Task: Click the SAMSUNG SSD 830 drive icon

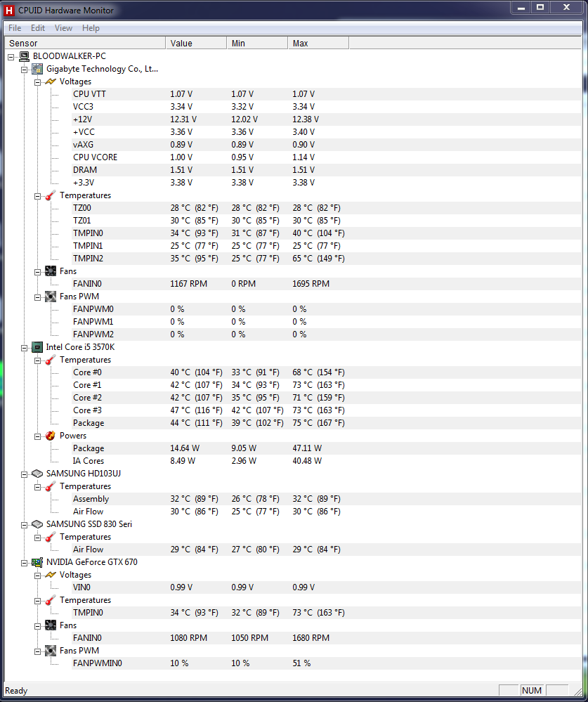Action: tap(37, 524)
